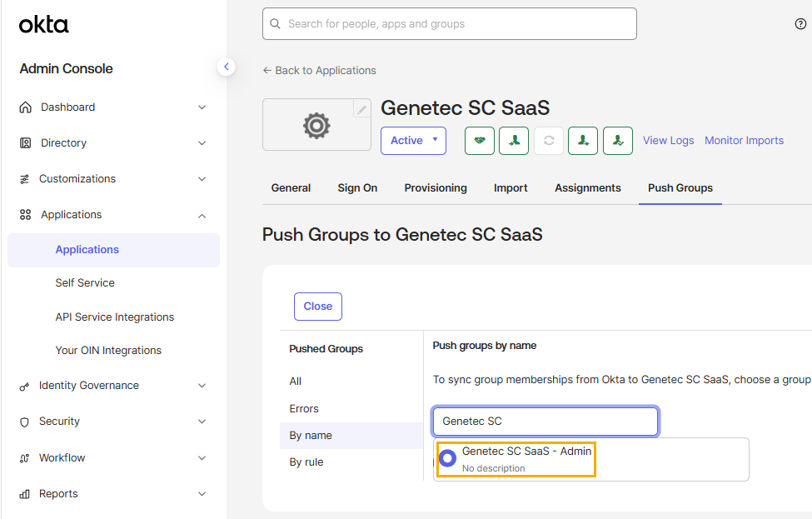Open the Provisioning tab
The height and width of the screenshot is (519, 812).
click(x=436, y=188)
